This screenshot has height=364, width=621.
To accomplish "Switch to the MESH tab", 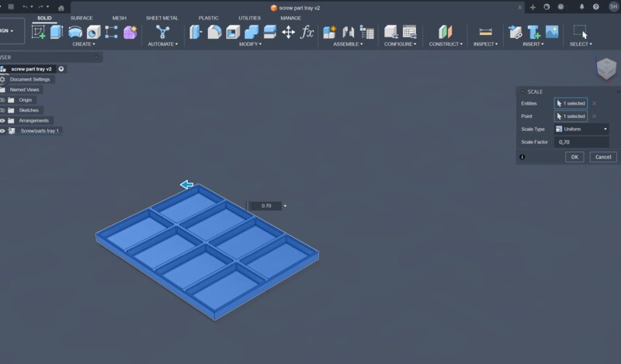I will point(120,18).
